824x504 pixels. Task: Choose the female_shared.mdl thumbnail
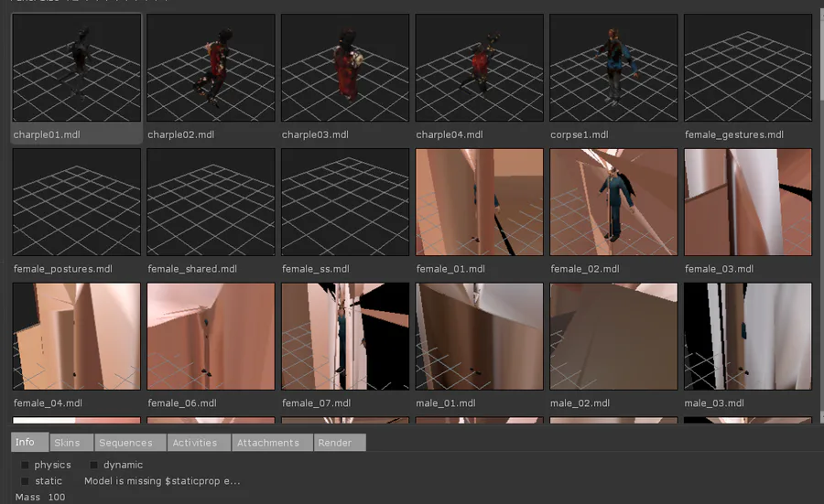point(211,202)
